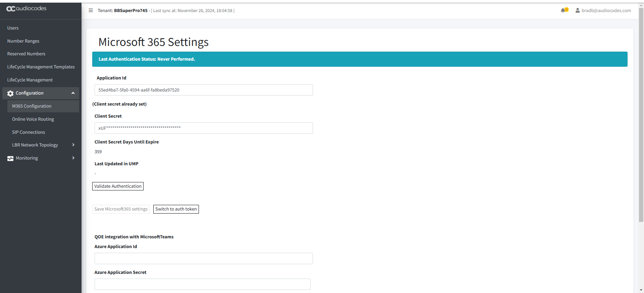
Task: Click Validate Authentication button
Action: click(x=118, y=186)
